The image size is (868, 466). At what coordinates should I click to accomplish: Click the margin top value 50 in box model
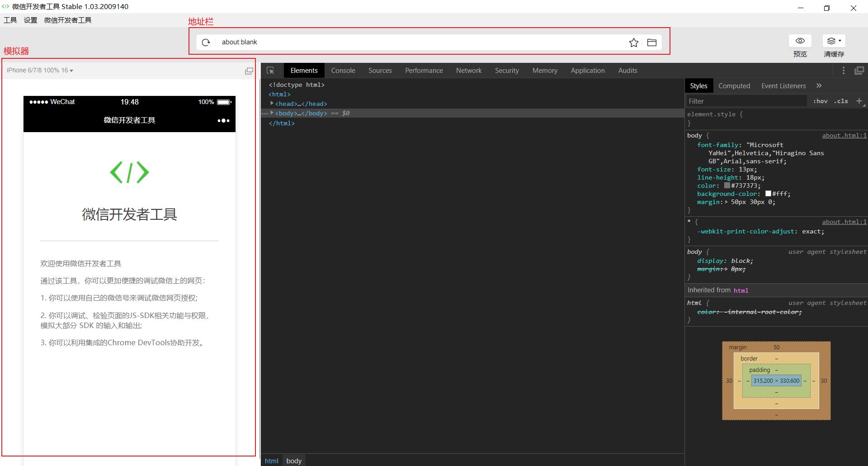(776, 347)
